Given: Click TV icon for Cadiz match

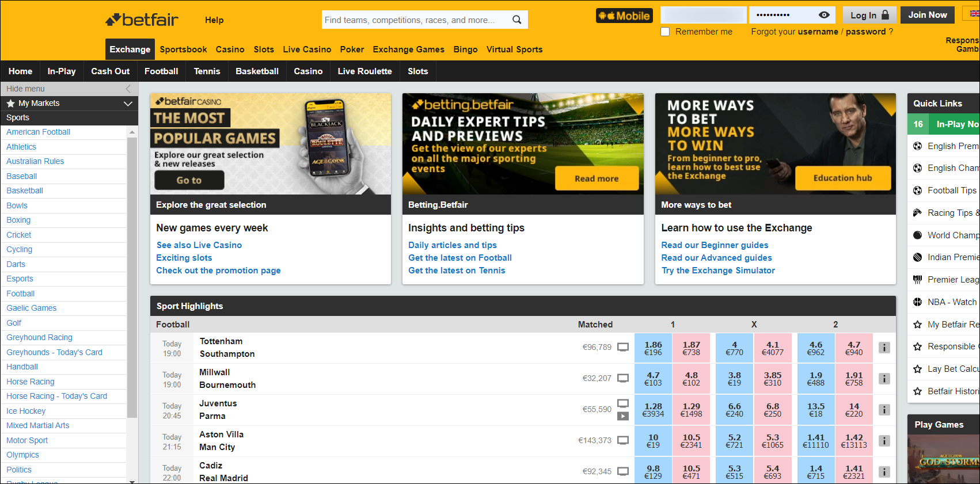Looking at the screenshot, I should (623, 471).
